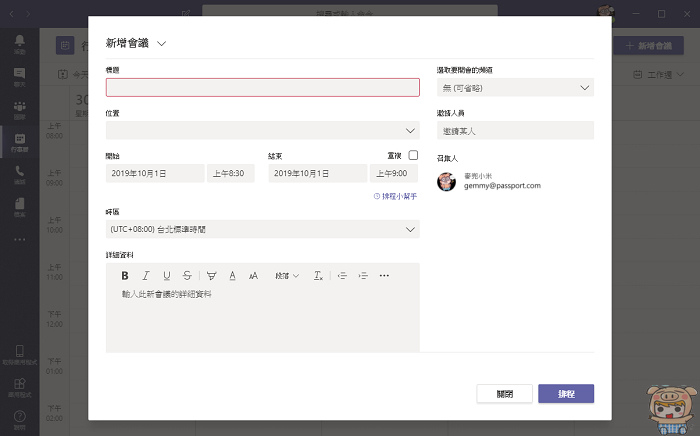Clear all text formatting

[x=318, y=275]
